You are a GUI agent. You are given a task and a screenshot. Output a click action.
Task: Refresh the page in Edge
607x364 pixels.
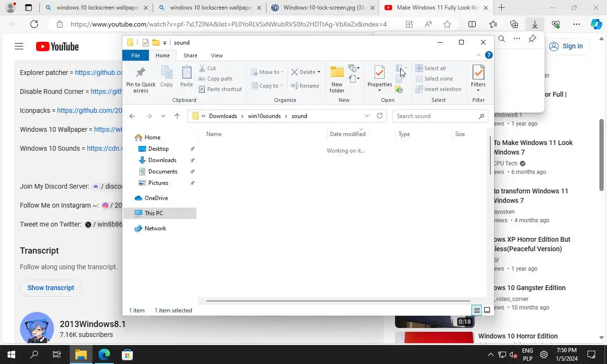[34, 24]
